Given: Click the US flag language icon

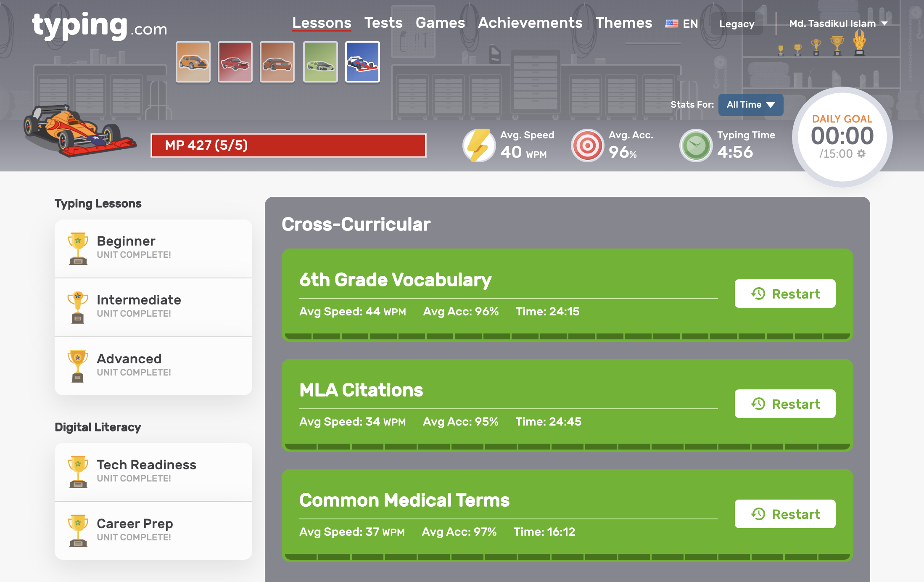Looking at the screenshot, I should [671, 24].
